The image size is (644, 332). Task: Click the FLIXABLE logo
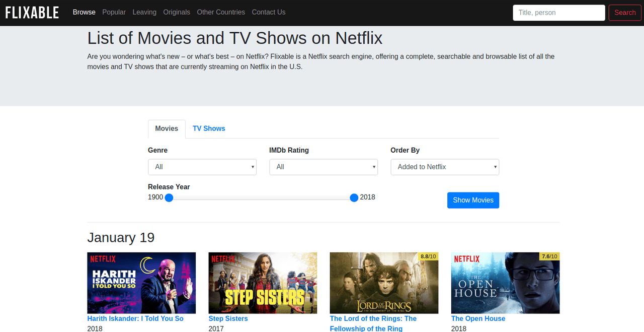point(32,12)
